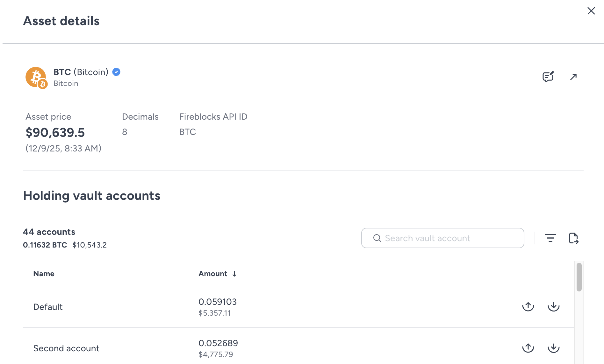Click the upload arrow icon for Default account
This screenshot has height=364, width=604.
pyautogui.click(x=528, y=306)
